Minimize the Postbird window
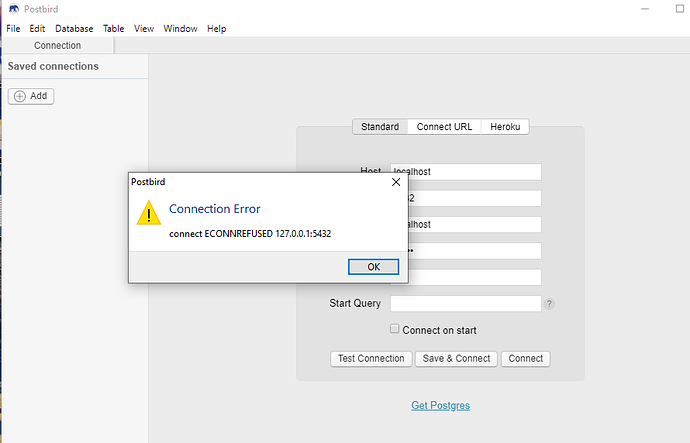 [645, 9]
